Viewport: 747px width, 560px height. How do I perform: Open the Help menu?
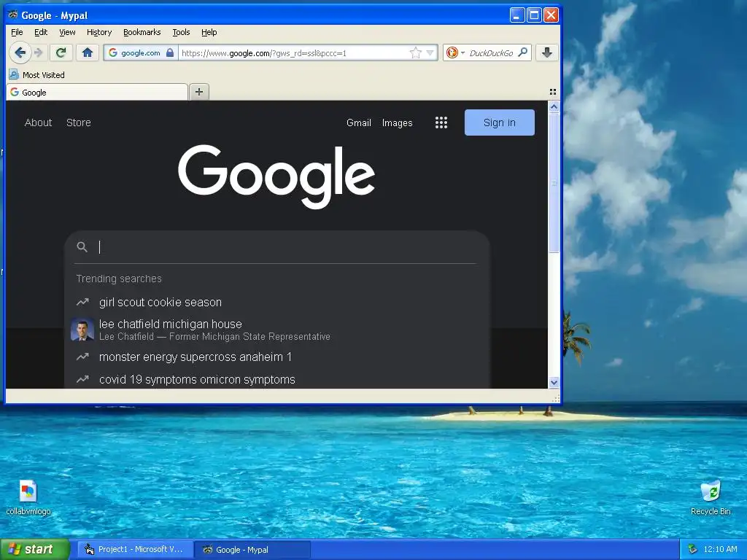[x=209, y=32]
